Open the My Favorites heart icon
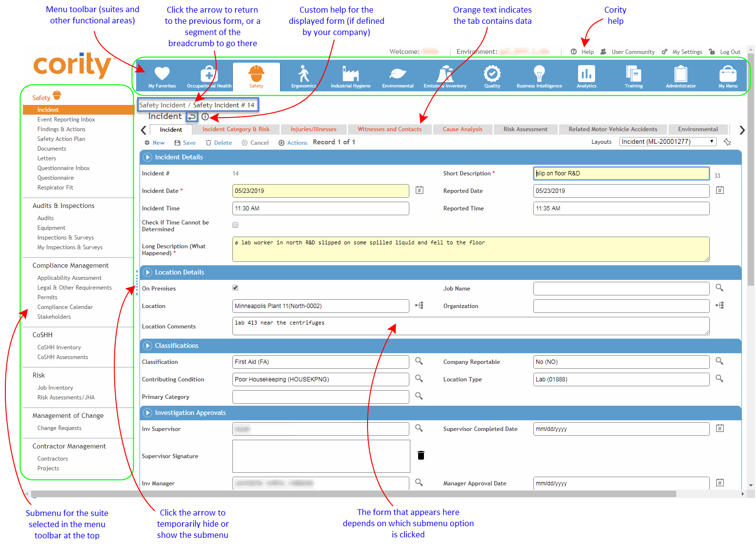This screenshot has height=550, width=756. [162, 73]
